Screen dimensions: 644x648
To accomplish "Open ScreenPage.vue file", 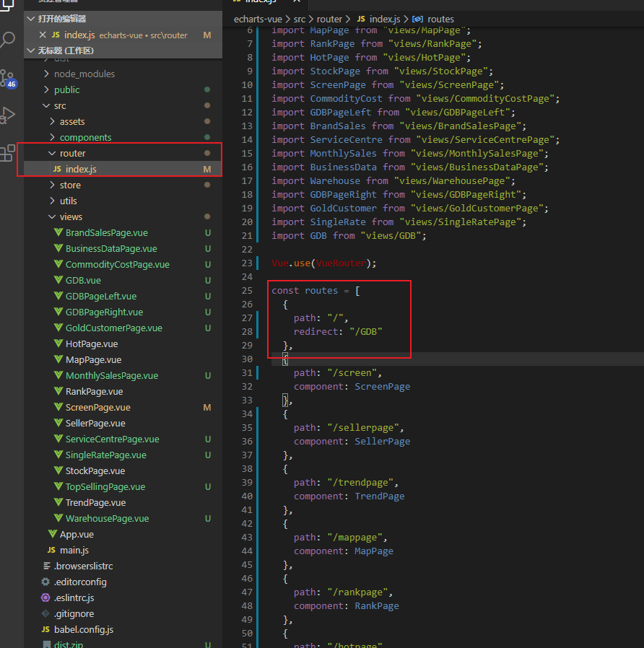I will pyautogui.click(x=123, y=408).
